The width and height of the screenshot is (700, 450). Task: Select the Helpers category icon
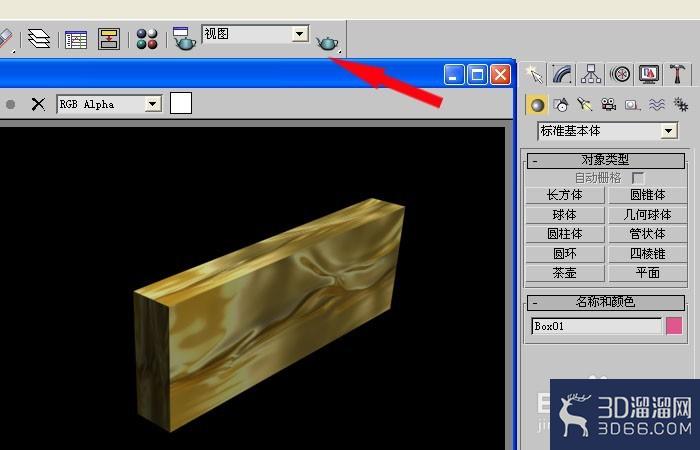click(x=633, y=105)
